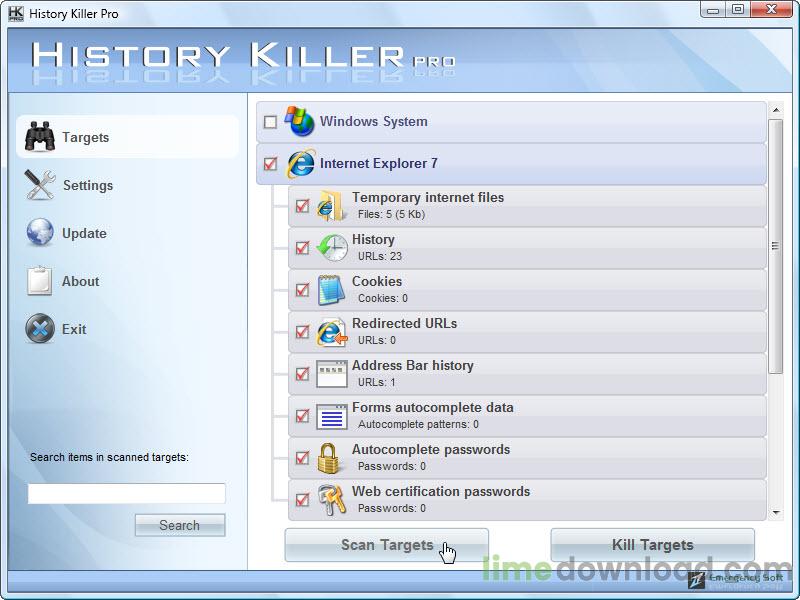This screenshot has width=800, height=600.
Task: Click the Web certification passwords keys icon
Action: tap(331, 500)
